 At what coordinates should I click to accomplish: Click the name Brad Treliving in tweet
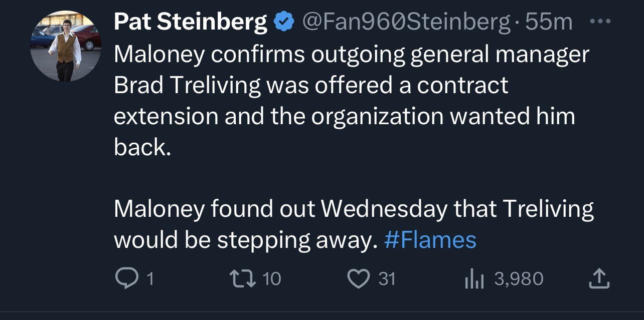(x=187, y=86)
